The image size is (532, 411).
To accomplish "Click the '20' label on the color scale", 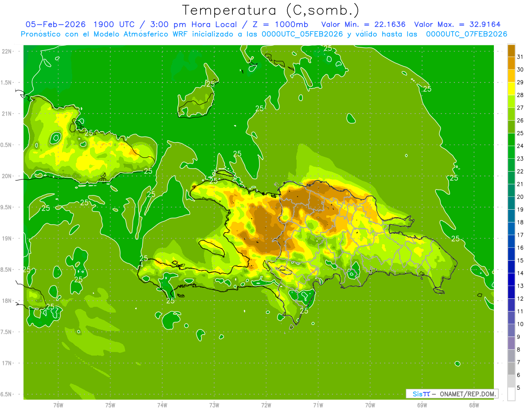I will [x=520, y=197].
